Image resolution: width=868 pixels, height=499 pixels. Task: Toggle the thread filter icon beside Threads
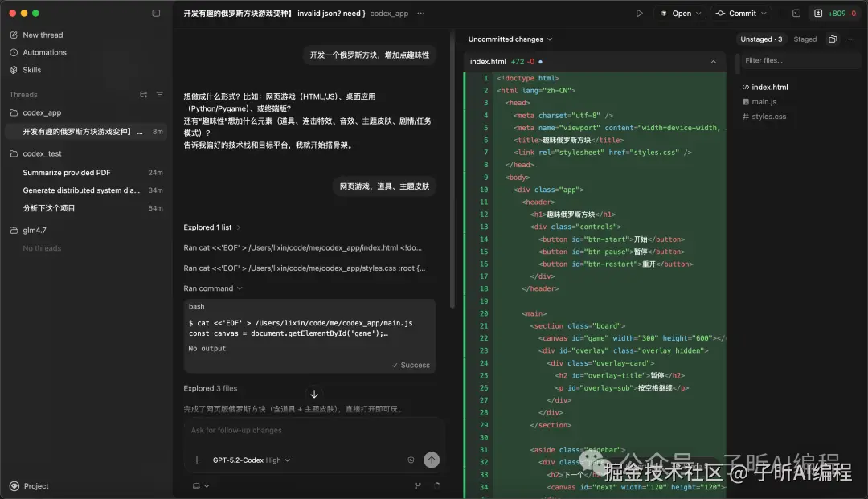tap(159, 95)
